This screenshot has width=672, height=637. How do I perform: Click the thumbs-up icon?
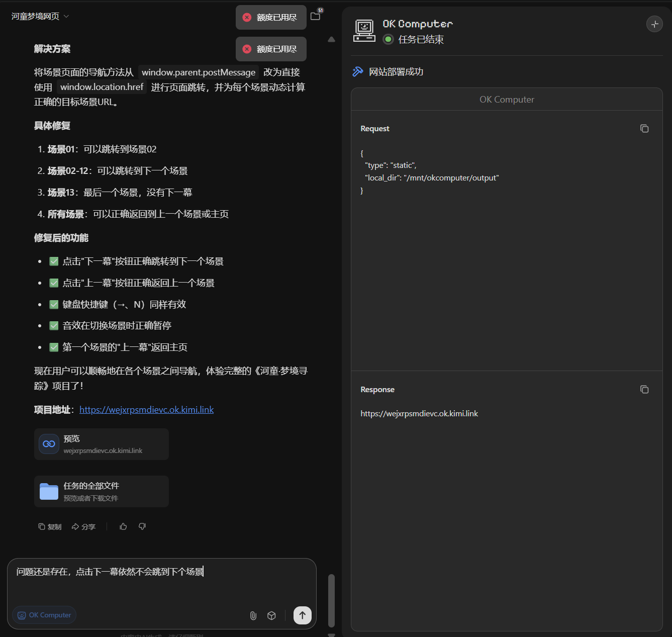coord(123,526)
